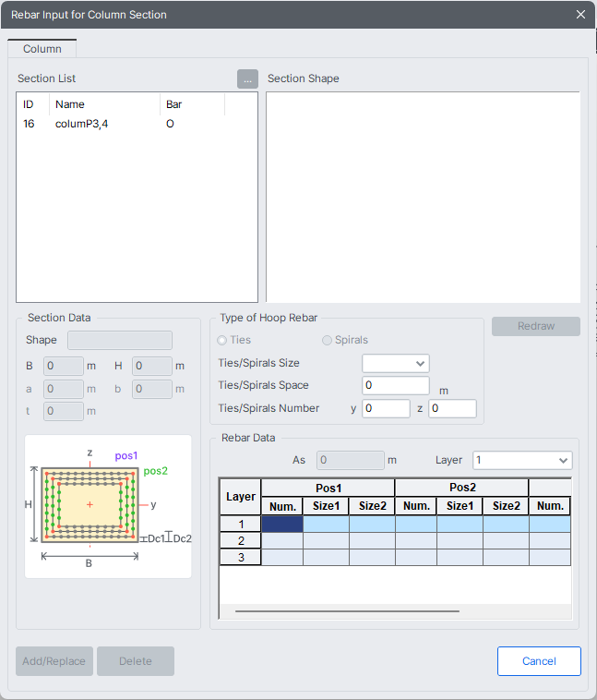Select Layer 1 row header in rebar table

coord(241,525)
